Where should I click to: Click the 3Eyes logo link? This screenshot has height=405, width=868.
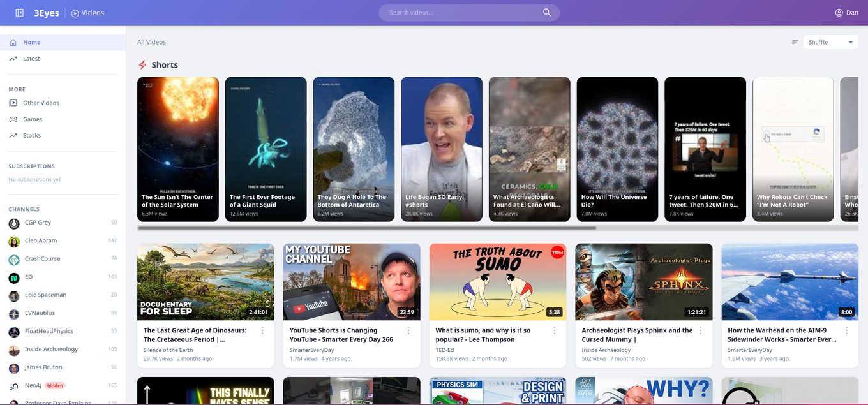pyautogui.click(x=47, y=13)
